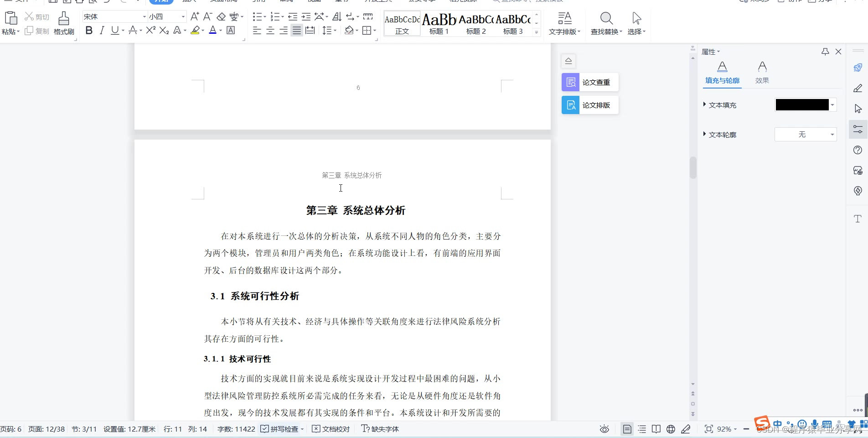Switch to outline view in status bar
This screenshot has height=438, width=868.
pos(642,429)
